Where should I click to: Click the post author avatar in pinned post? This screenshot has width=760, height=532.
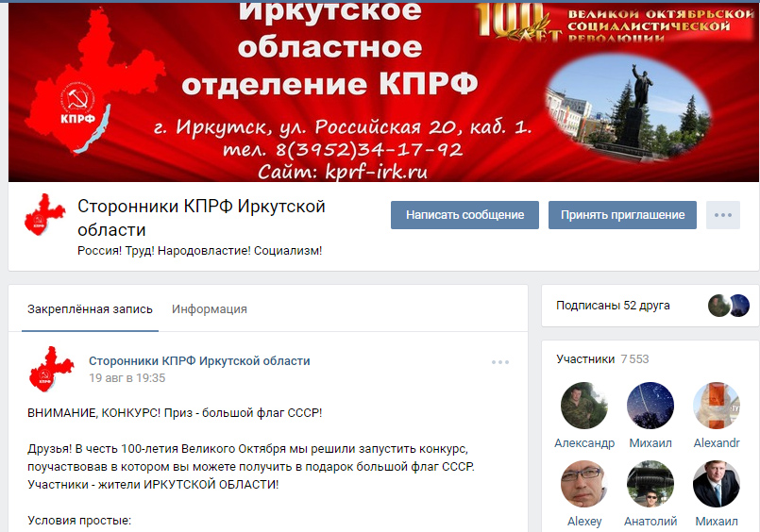click(x=51, y=369)
